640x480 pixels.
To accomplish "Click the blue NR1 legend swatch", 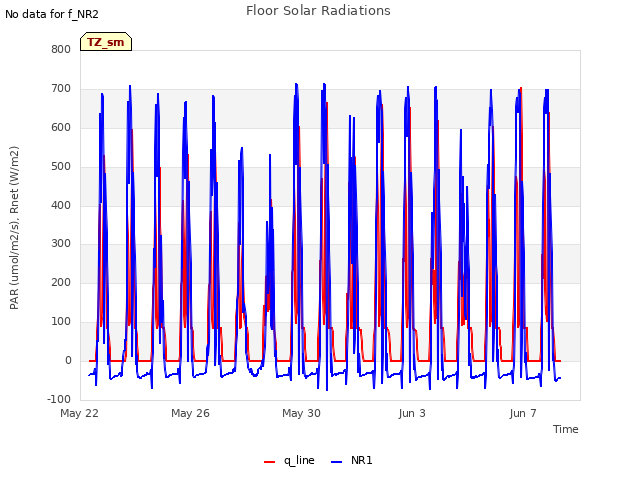I will coord(336,462).
